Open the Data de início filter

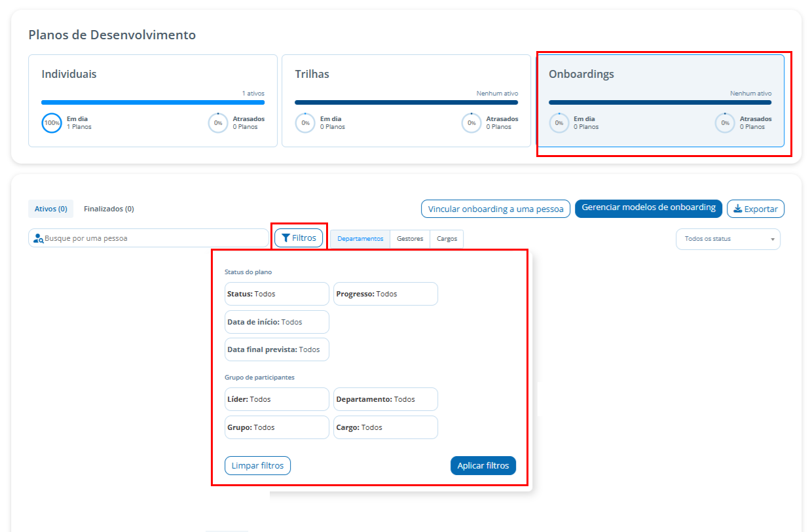(x=277, y=322)
